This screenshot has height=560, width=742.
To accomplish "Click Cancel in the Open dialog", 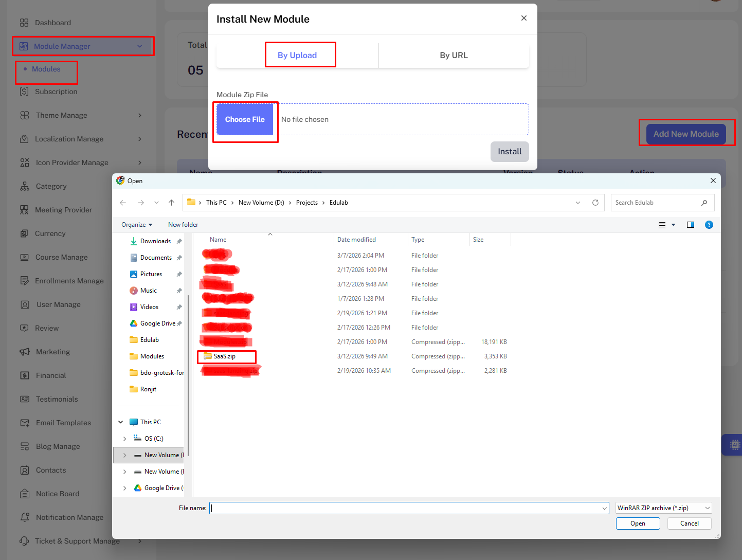I will 689,523.
